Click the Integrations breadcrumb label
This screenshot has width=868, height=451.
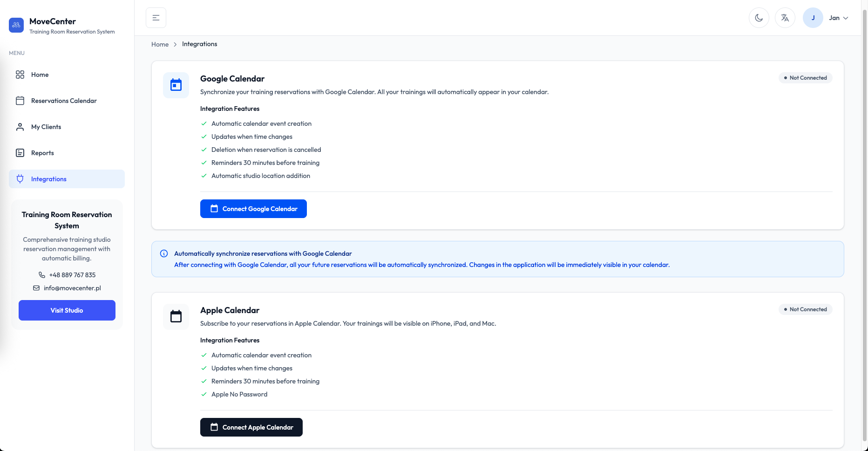pyautogui.click(x=199, y=44)
